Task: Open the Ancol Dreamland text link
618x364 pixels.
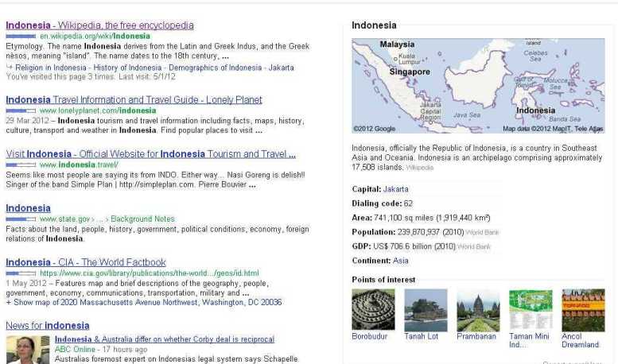Action: (581, 340)
